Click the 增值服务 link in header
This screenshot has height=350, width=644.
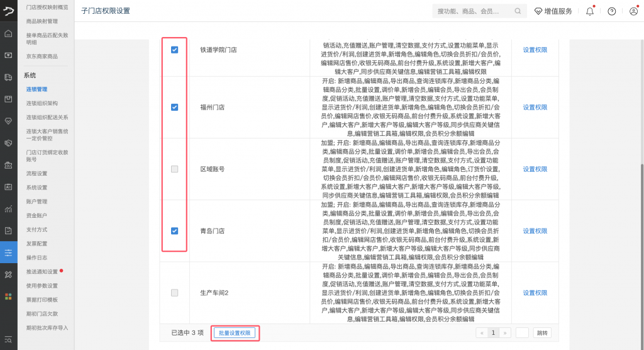553,11
